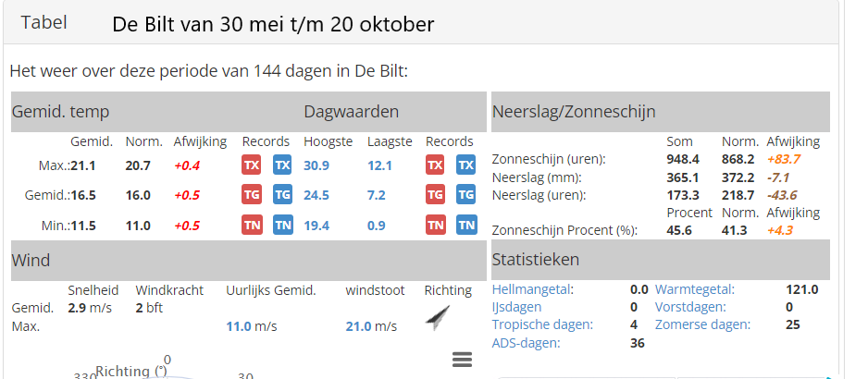This screenshot has height=379, width=868.
Task: Click blue TN badge at Min. row end
Action: pyautogui.click(x=466, y=225)
